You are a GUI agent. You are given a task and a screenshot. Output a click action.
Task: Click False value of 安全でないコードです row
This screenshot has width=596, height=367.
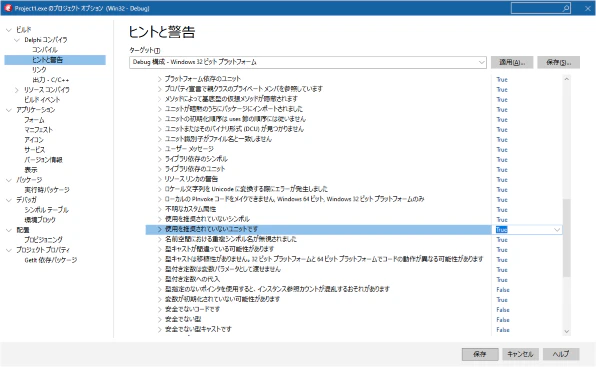(x=502, y=310)
